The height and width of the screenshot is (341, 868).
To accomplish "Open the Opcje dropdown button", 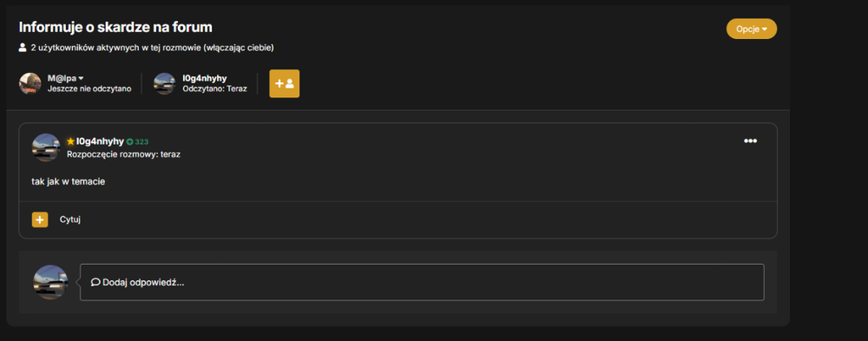I will coord(751,29).
